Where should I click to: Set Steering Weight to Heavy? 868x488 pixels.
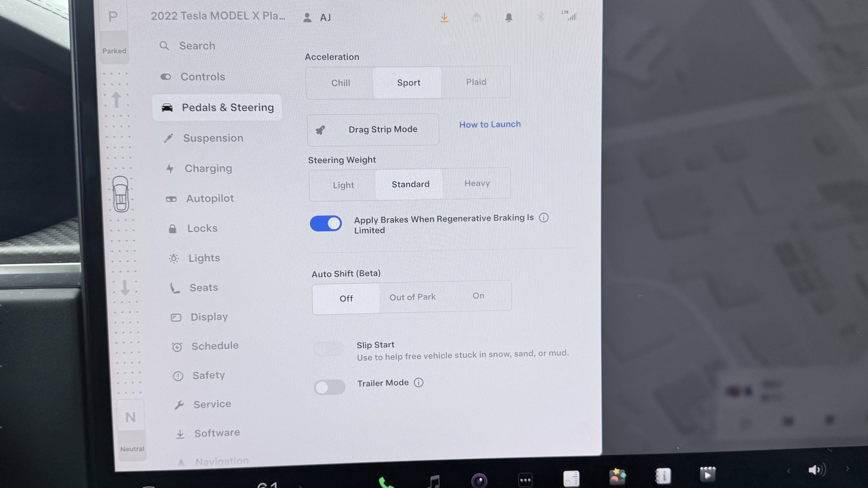(x=477, y=183)
